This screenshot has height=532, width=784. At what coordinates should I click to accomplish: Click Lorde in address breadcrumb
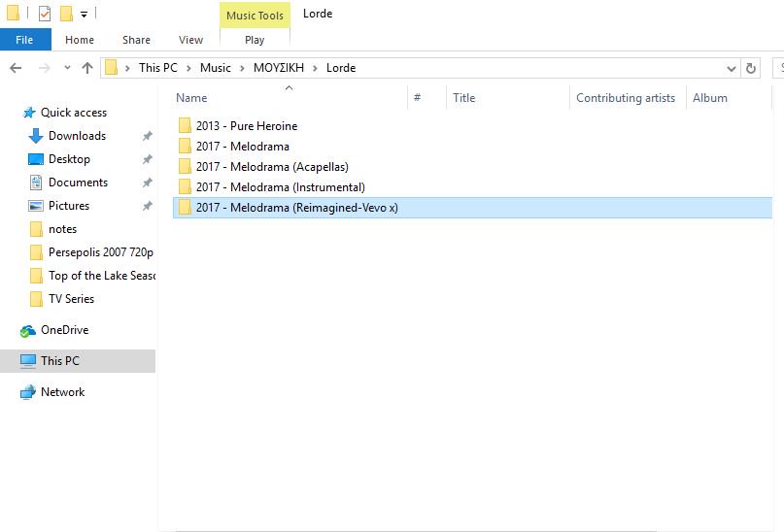(x=341, y=68)
